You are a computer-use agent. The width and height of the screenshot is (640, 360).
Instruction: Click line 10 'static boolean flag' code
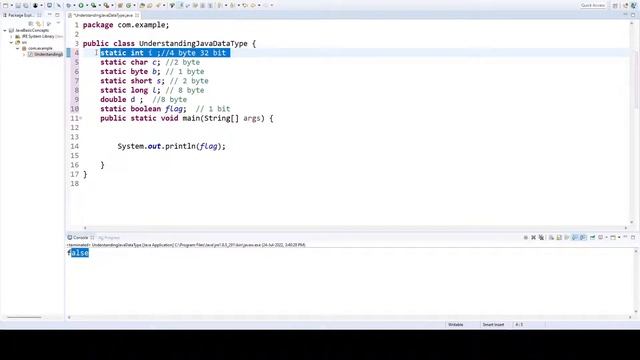(x=165, y=109)
